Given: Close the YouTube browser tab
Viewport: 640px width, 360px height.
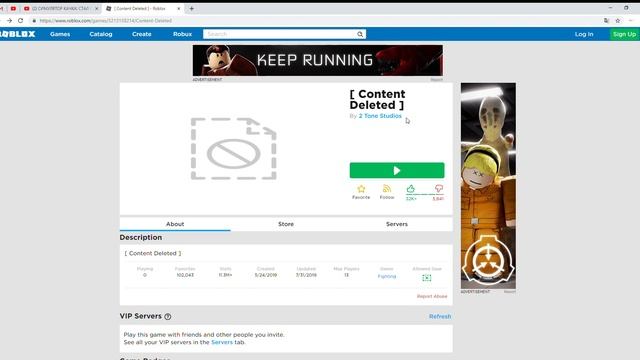Looking at the screenshot, I should tap(97, 8).
